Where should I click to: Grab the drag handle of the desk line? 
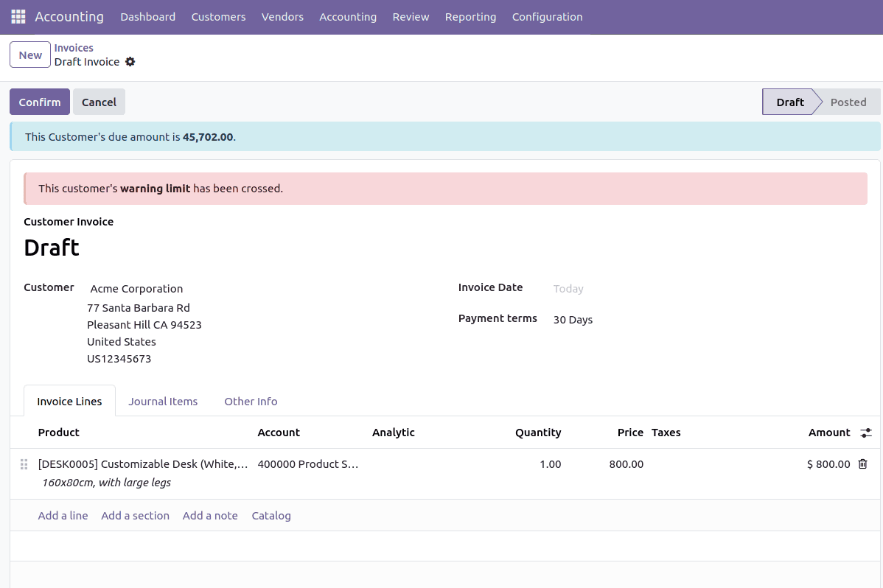pyautogui.click(x=24, y=464)
